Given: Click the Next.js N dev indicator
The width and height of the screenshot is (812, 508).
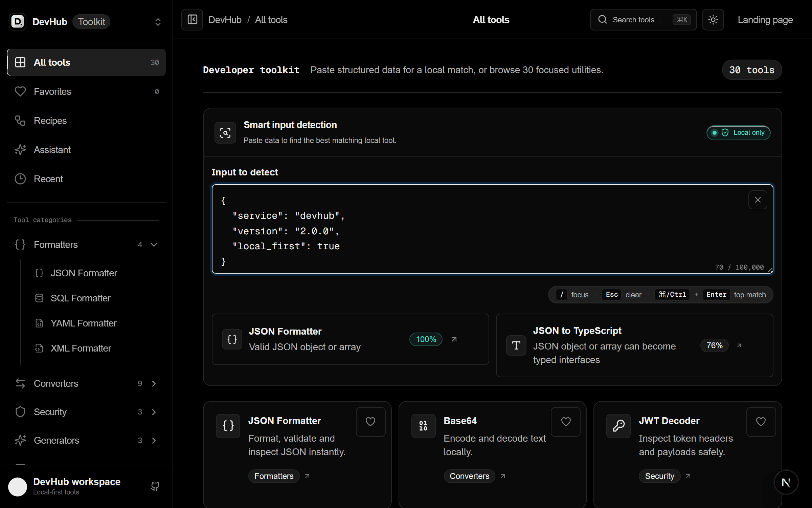Looking at the screenshot, I should pos(786,482).
